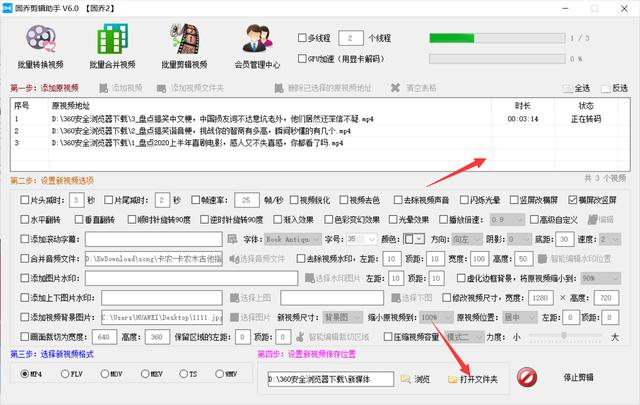Uncheck the 横屏改竖屏 option
Screen dimensions: 640x405
coord(571,200)
